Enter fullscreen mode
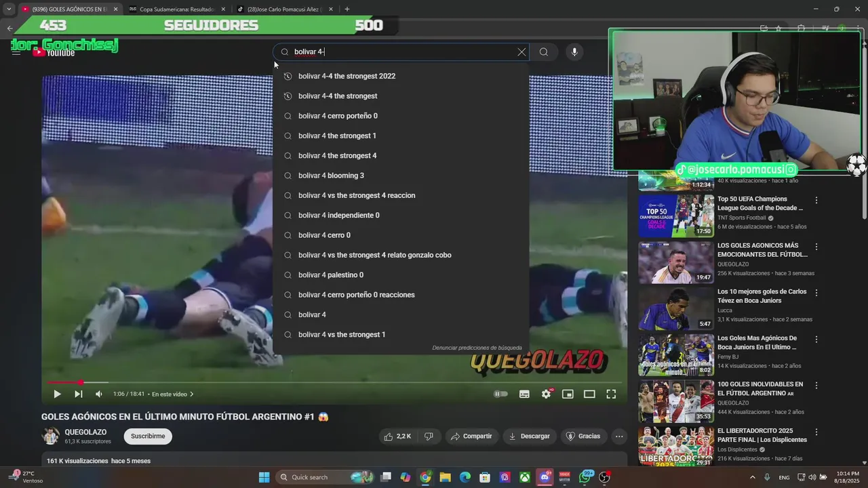The width and height of the screenshot is (868, 488). [611, 394]
